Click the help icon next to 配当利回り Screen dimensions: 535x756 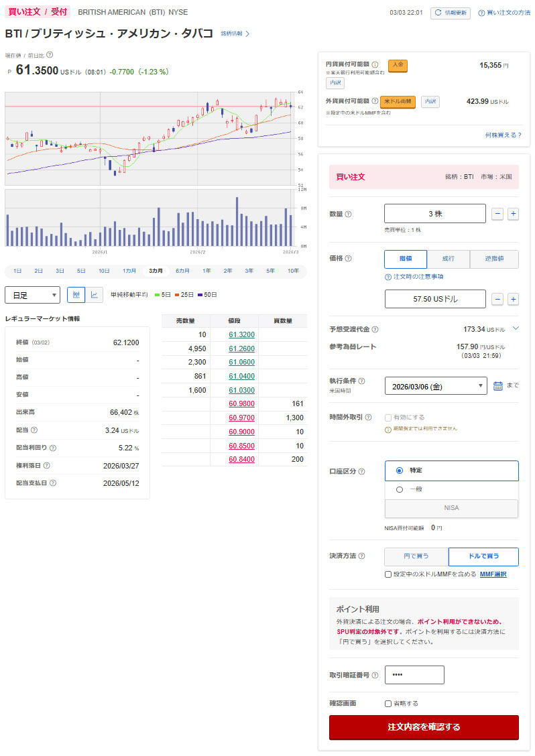pos(53,448)
